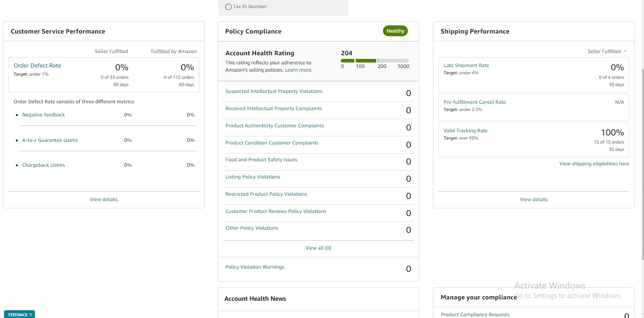Open Late Shipment Rate metric
Image resolution: width=644 pixels, height=318 pixels.
pyautogui.click(x=466, y=66)
